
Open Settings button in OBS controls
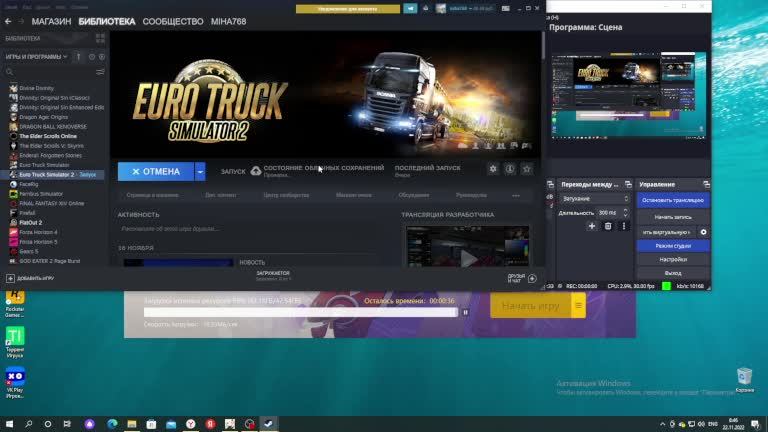point(673,260)
